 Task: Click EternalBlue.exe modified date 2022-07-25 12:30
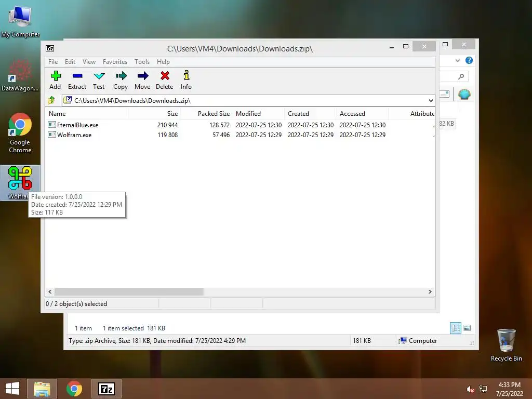259,125
